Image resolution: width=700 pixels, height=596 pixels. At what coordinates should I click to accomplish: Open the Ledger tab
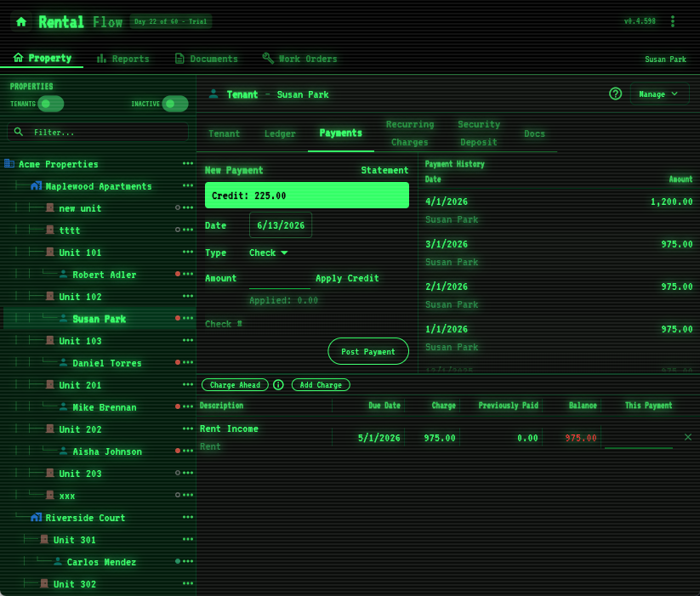[280, 133]
